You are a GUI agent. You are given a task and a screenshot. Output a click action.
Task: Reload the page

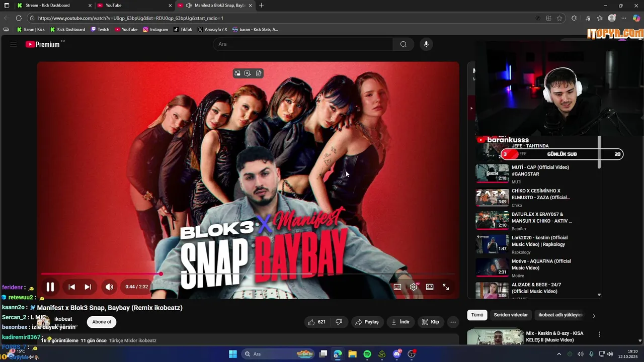(x=19, y=18)
